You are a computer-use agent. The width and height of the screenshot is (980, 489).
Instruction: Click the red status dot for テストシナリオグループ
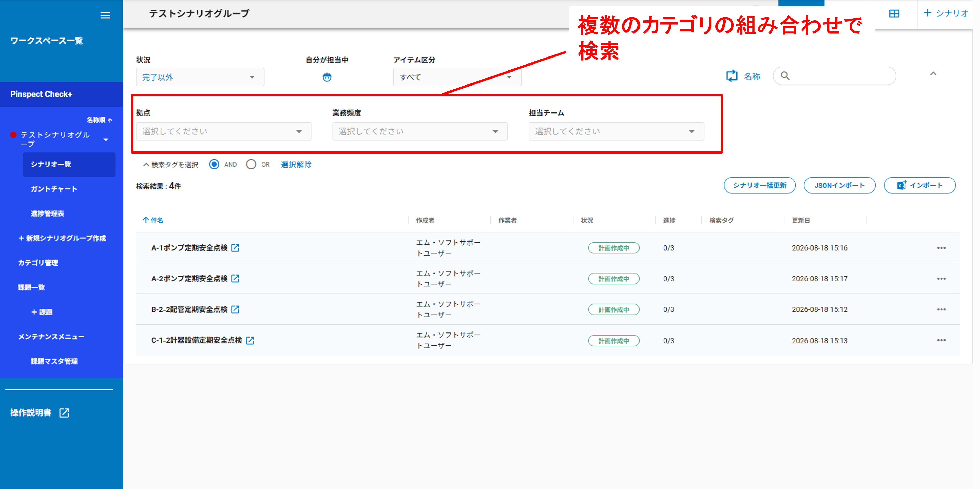point(13,135)
